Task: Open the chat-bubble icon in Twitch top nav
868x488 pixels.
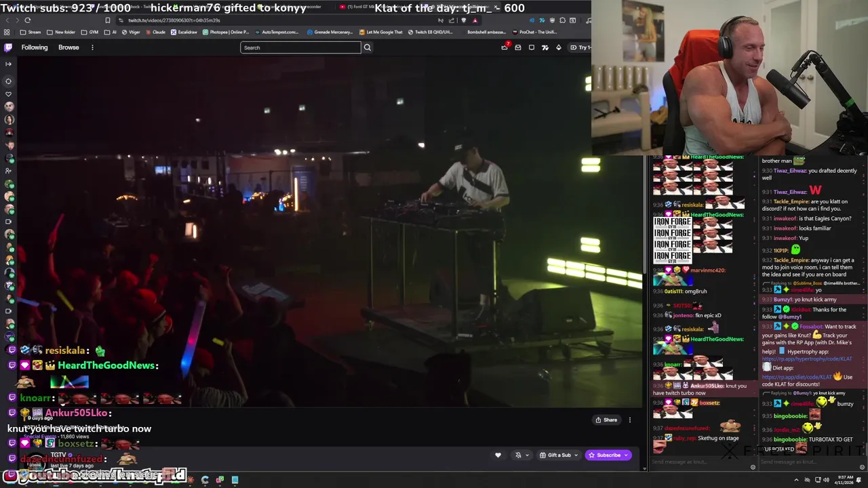Action: point(532,47)
